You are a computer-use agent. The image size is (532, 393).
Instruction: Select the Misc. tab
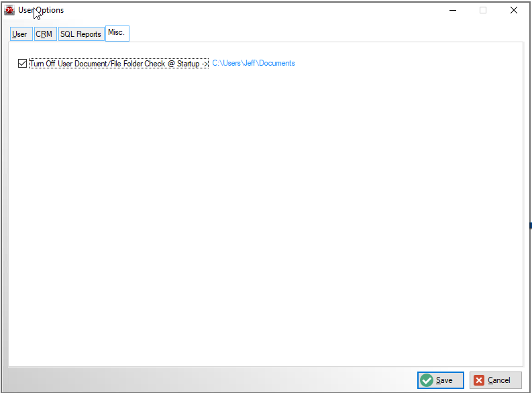[117, 34]
